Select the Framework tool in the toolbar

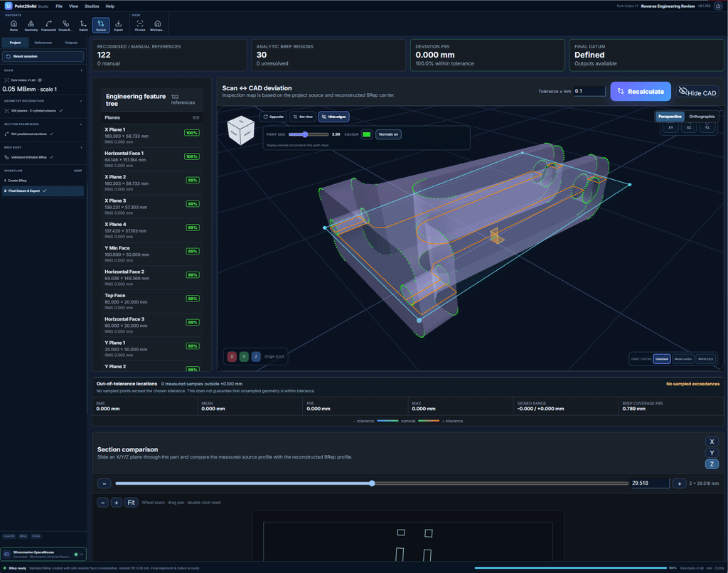[48, 25]
